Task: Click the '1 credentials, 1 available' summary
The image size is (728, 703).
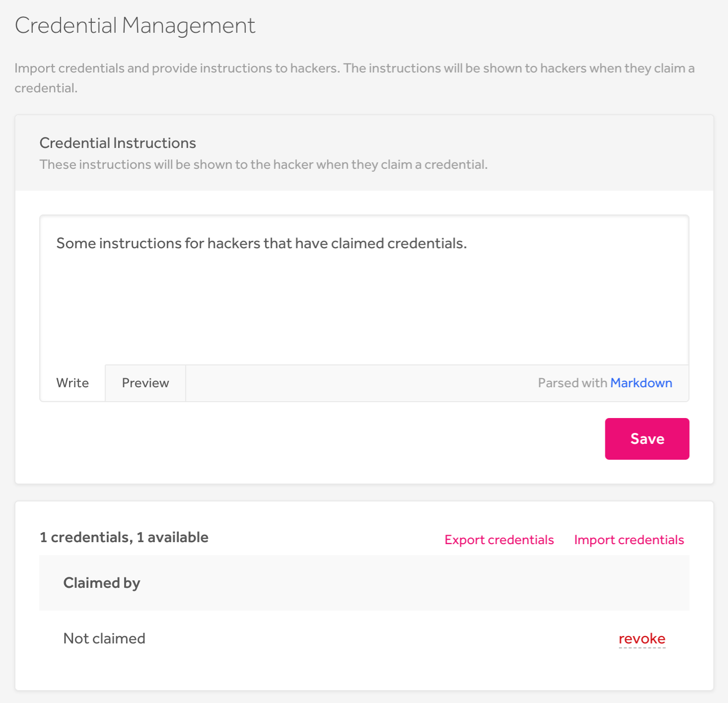Action: point(124,537)
